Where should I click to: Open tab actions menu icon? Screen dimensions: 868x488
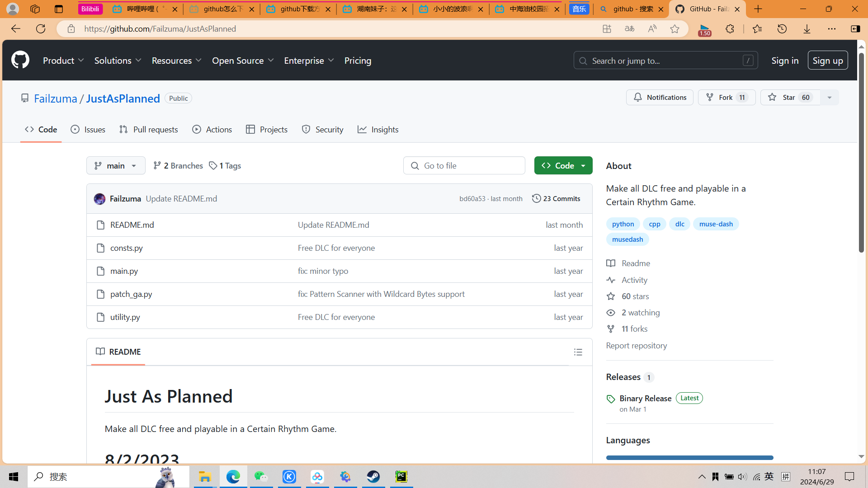(x=59, y=9)
